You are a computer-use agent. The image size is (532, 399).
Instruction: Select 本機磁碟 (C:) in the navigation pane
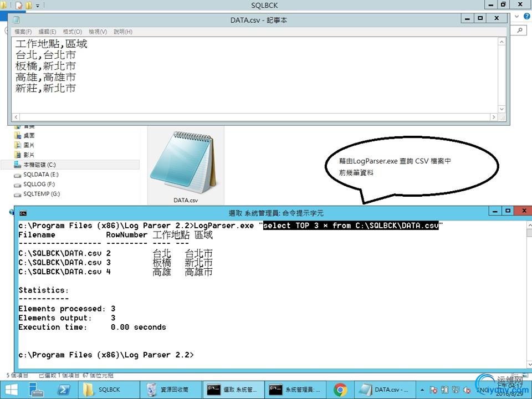tap(39, 165)
